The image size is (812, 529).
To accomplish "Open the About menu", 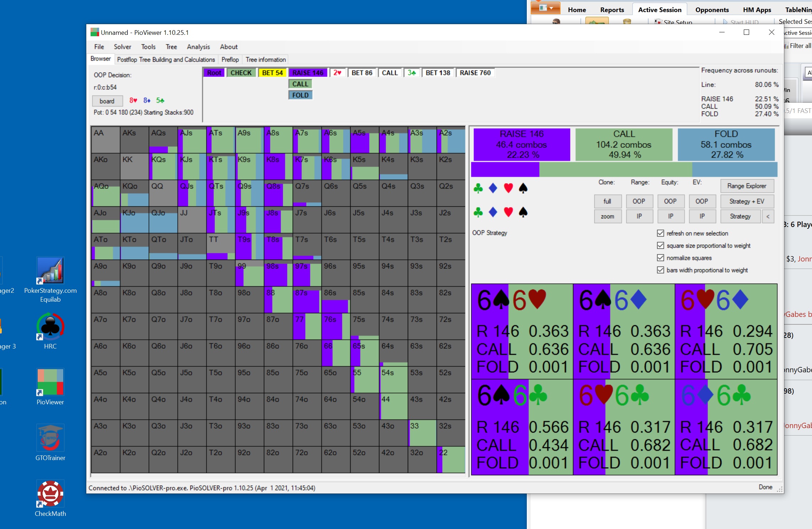I will click(x=229, y=47).
